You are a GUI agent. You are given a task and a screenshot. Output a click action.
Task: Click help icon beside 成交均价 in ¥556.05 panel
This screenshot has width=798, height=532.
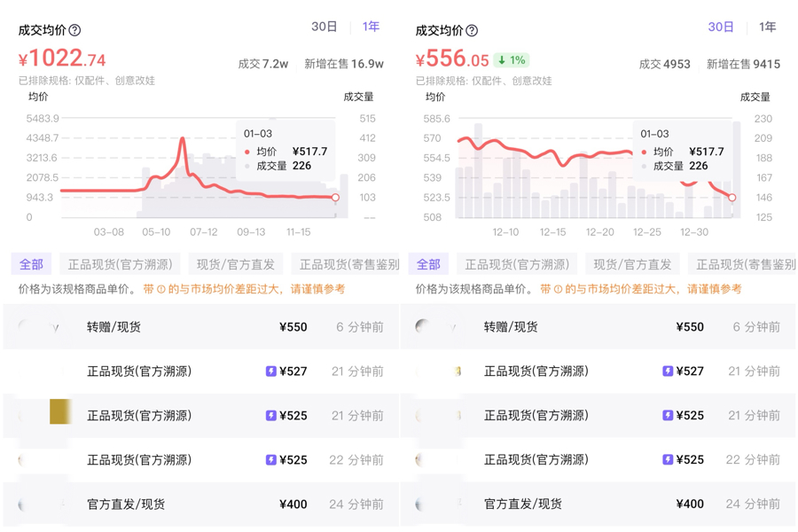[472, 30]
